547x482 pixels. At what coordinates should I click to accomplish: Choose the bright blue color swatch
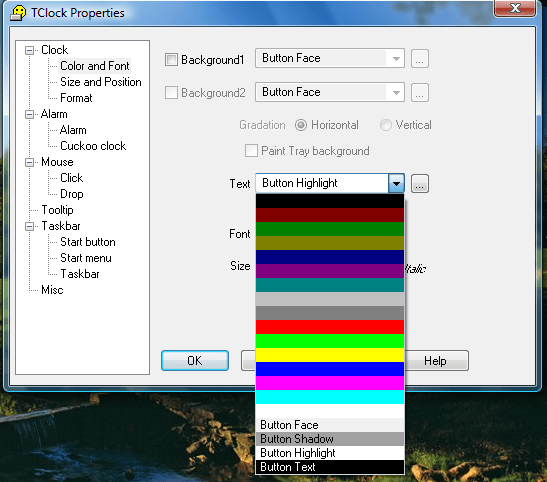tap(330, 369)
